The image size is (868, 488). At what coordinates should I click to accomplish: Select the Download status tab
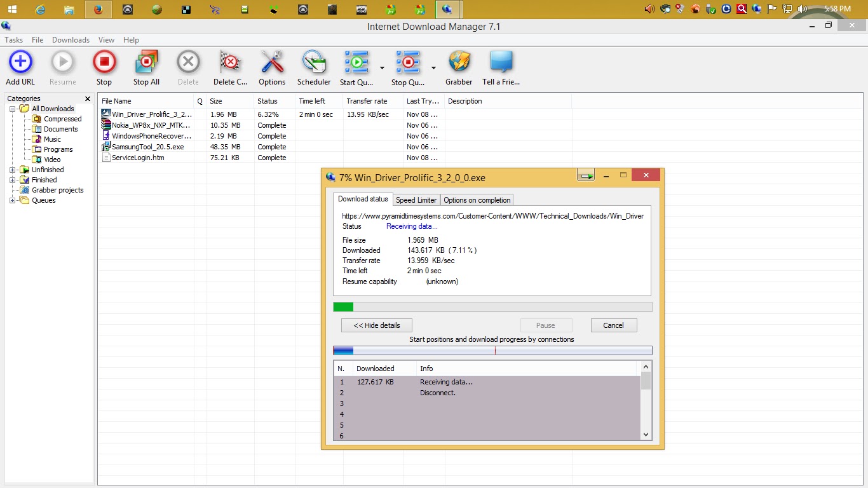coord(363,199)
